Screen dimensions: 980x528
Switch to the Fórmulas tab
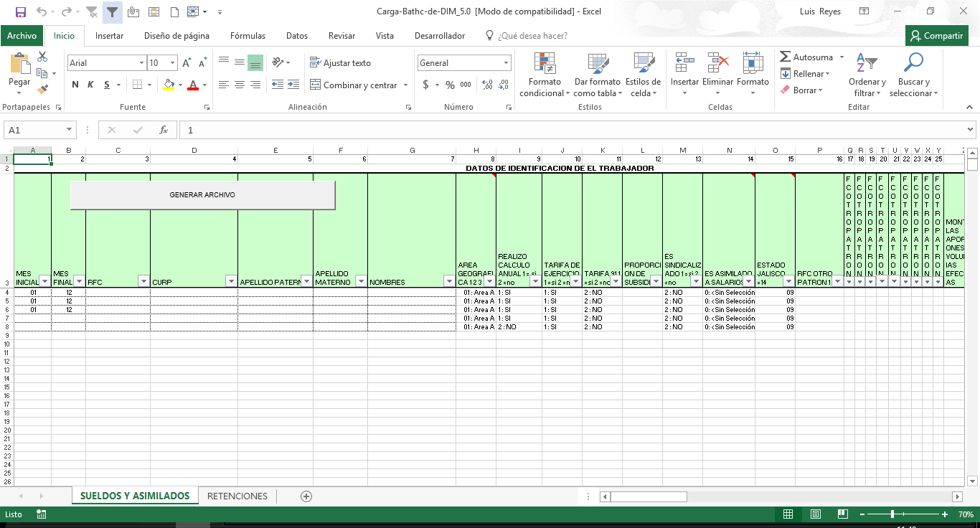click(x=248, y=36)
